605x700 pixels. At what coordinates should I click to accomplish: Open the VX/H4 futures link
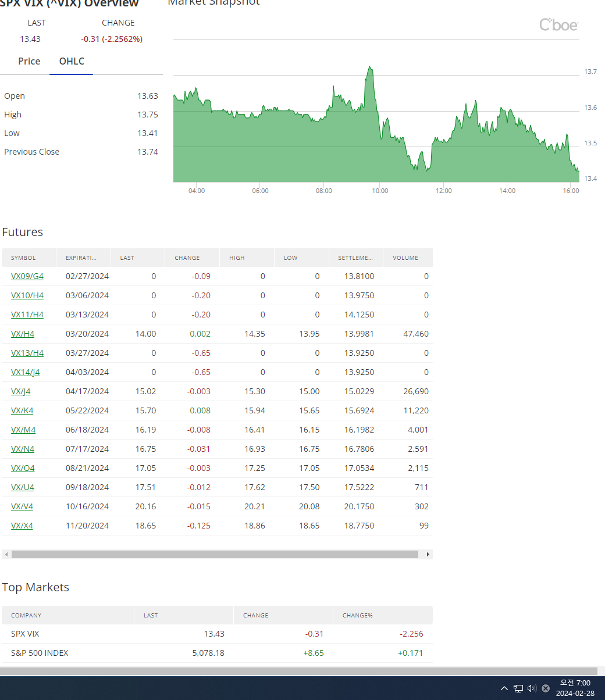pos(23,334)
